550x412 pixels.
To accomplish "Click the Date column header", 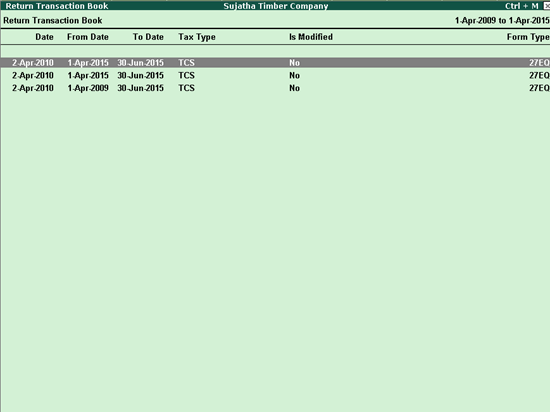I will 45,37.
